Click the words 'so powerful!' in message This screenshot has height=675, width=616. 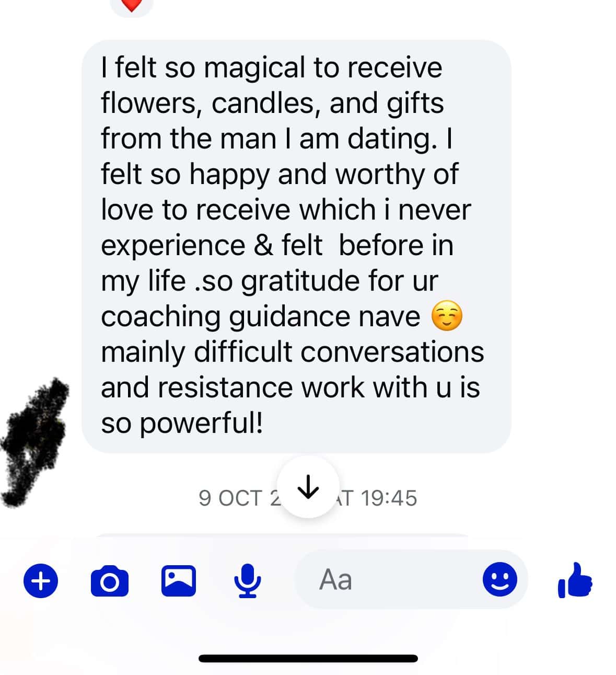(x=182, y=423)
